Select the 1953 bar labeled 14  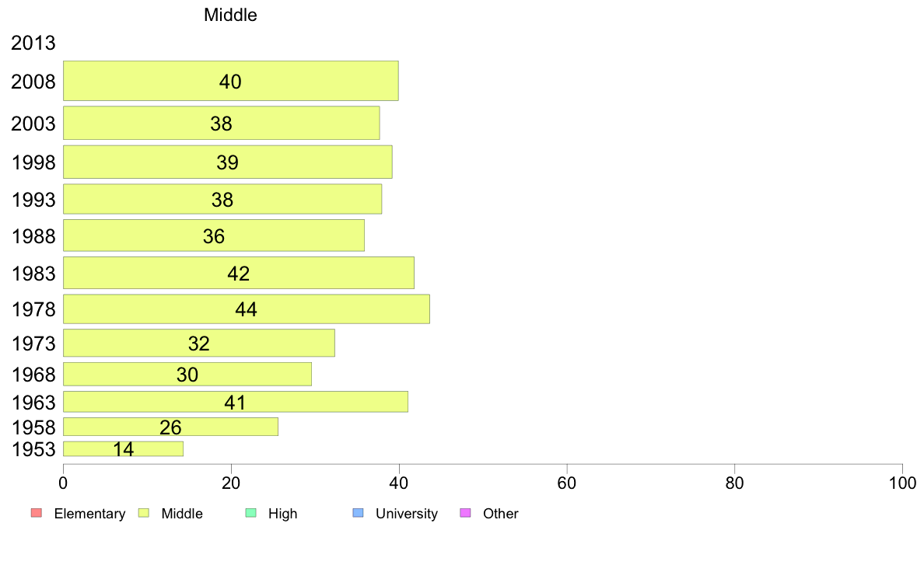123,449
